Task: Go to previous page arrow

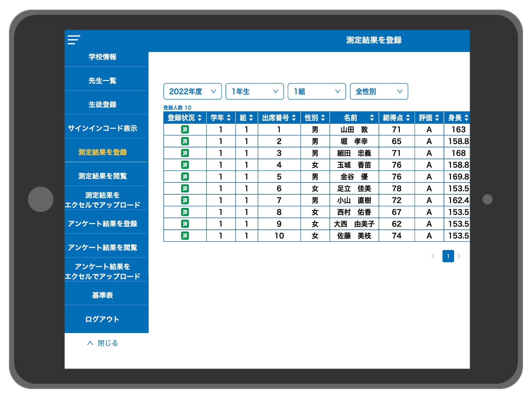Action: pos(433,256)
